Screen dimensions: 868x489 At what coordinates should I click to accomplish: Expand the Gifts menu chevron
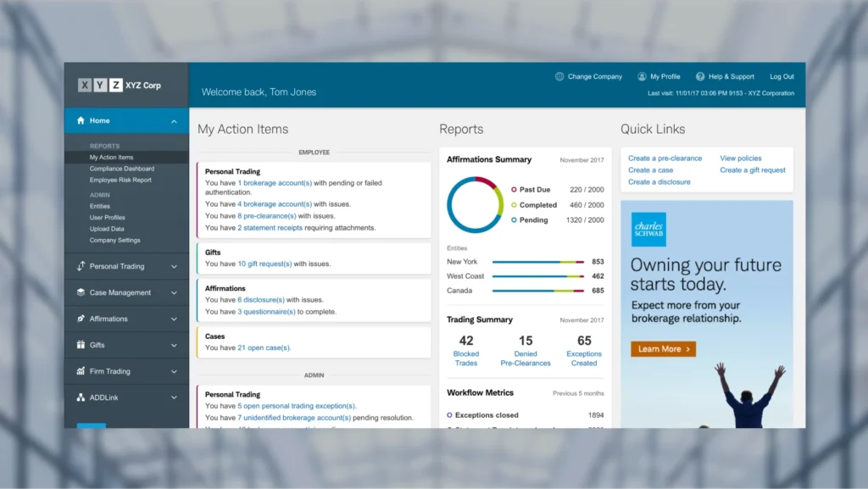[175, 345]
